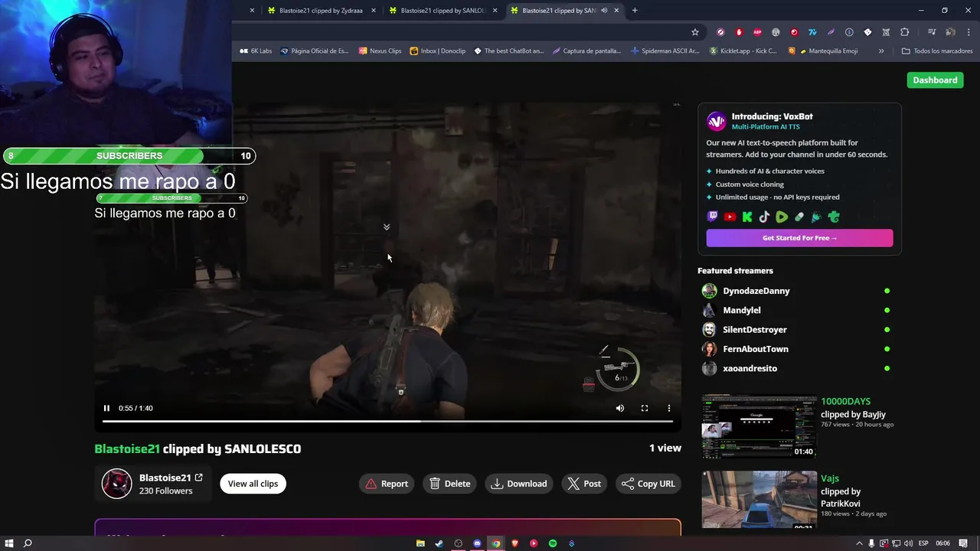Open the browser profile avatar
This screenshot has height=551, width=980.
(x=950, y=32)
